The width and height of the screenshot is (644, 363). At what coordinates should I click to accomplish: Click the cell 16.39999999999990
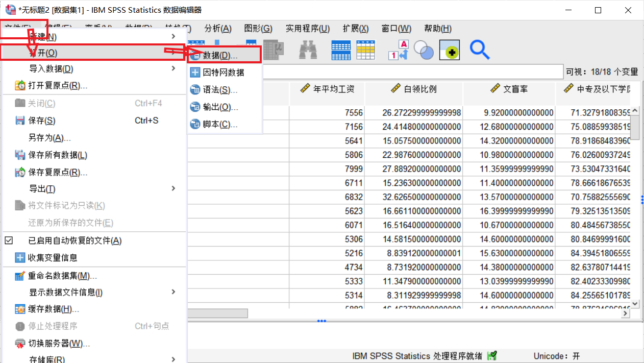click(x=509, y=211)
